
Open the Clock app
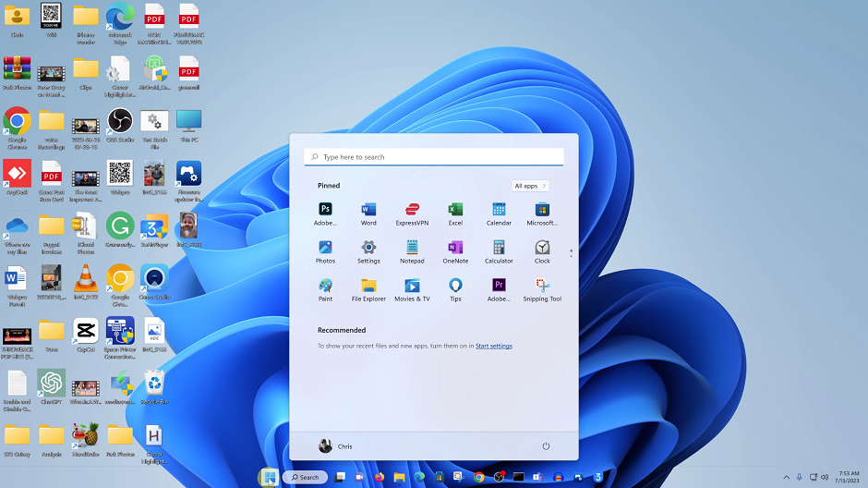[x=542, y=248]
